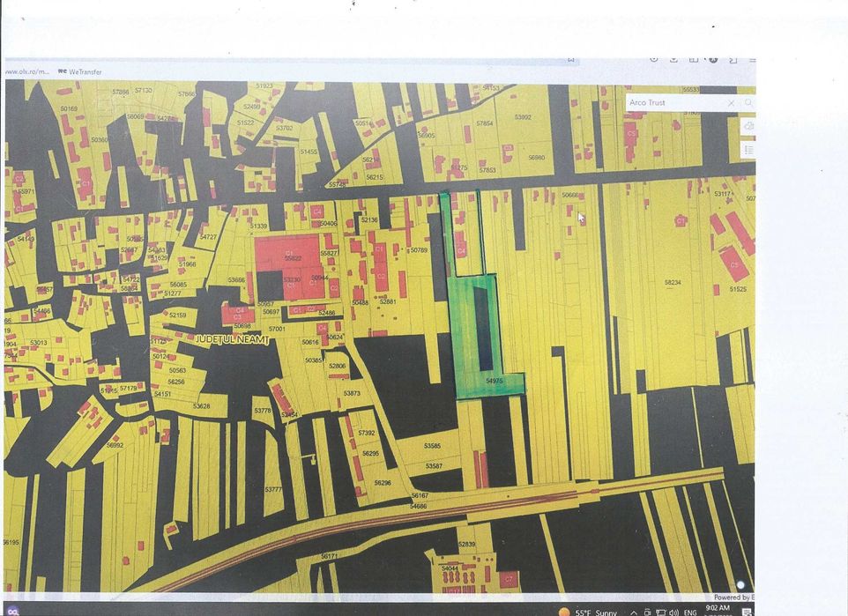Open the browser hamburger menu
848x616 pixels.
pos(752,60)
